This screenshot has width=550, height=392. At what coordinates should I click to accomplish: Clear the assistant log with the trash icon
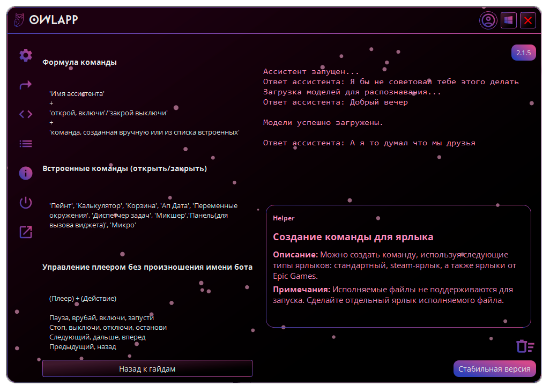524,347
